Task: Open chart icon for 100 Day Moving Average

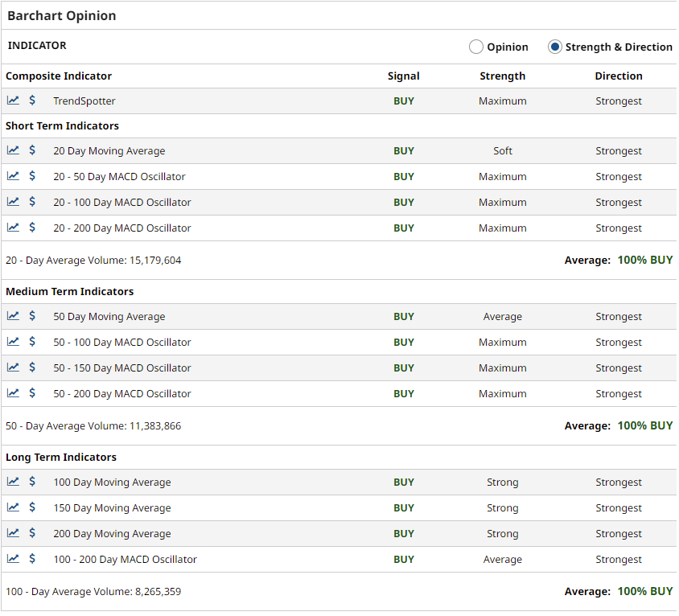Action: 13,482
